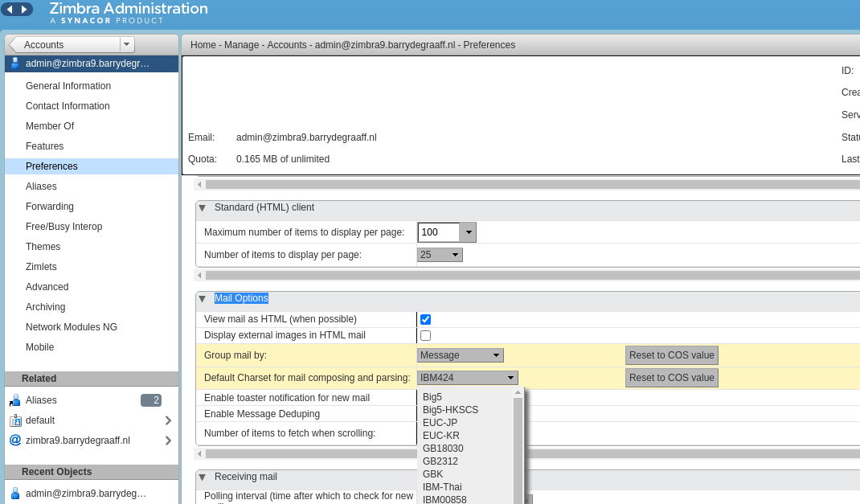Image resolution: width=860 pixels, height=504 pixels.
Task: Uncheck View mail as HTML checkbox
Action: tap(426, 320)
